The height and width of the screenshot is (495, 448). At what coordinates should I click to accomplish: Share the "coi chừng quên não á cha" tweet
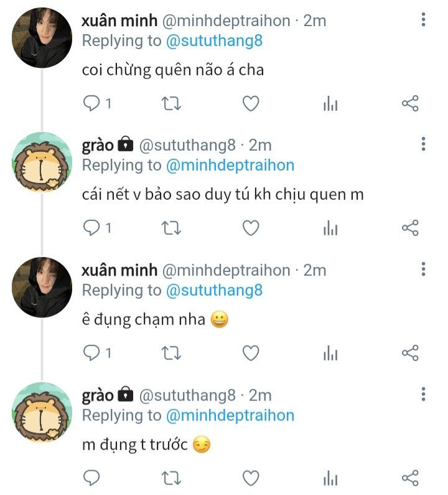coord(410,103)
